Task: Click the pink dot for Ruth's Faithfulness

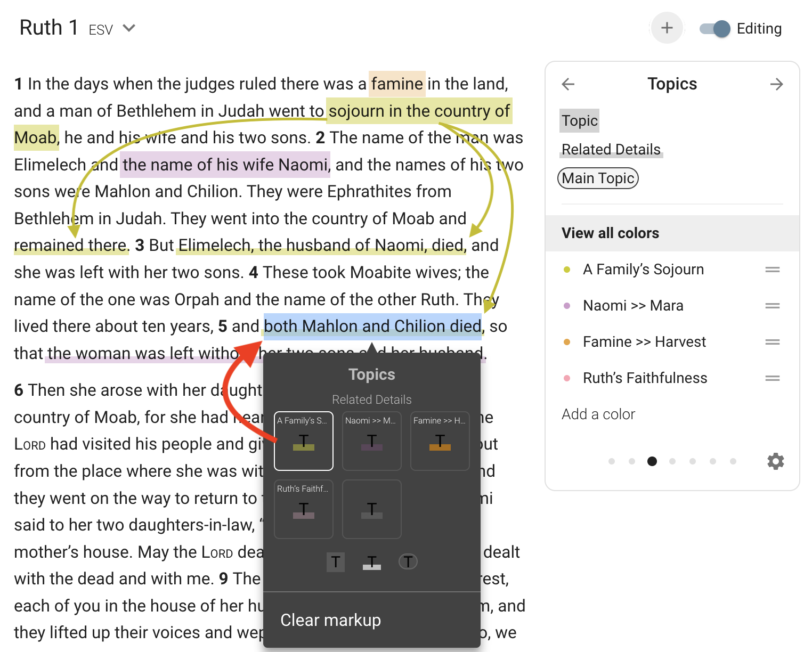Action: (567, 378)
